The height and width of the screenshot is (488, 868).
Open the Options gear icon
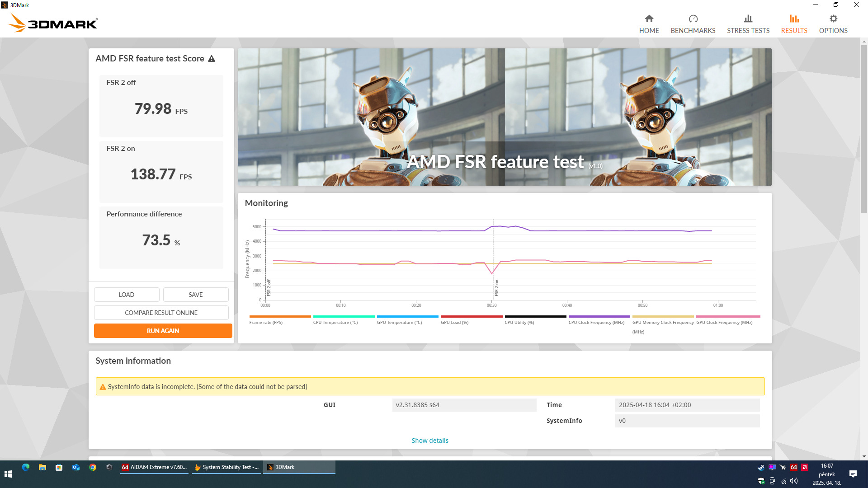coord(833,19)
